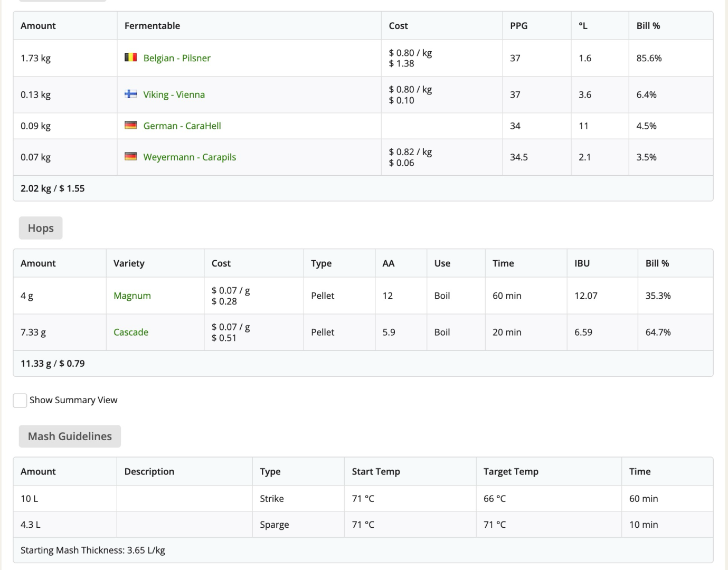Click the PPG column header
Screen dimensions: 728x570
click(518, 25)
